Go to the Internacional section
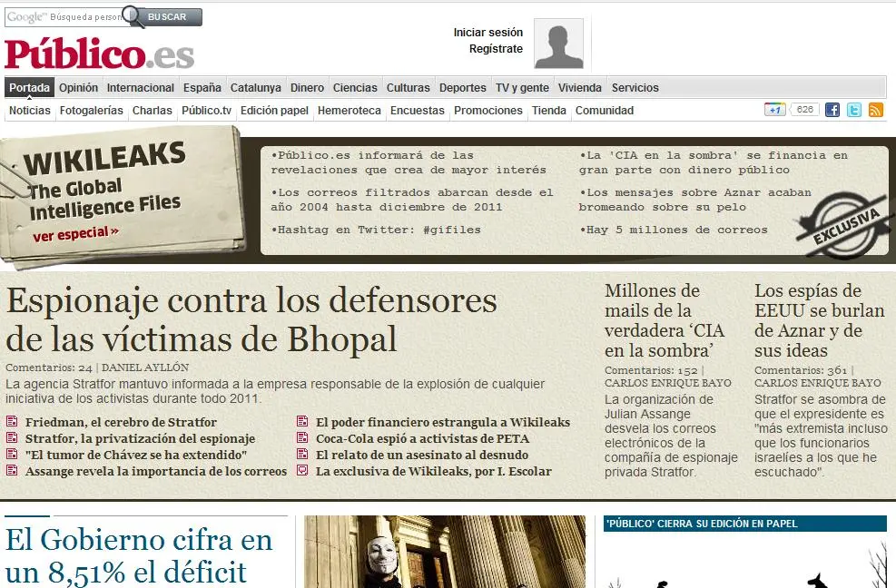The width and height of the screenshot is (896, 588). 140,87
